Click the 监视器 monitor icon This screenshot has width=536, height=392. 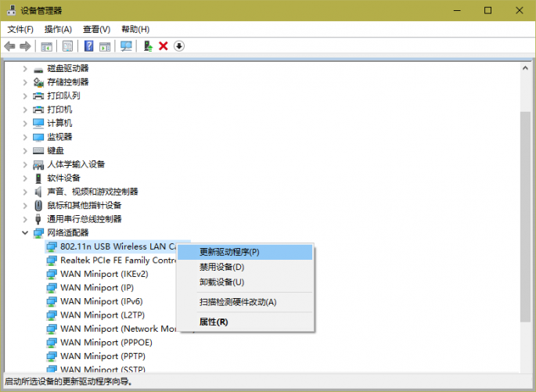tap(38, 137)
